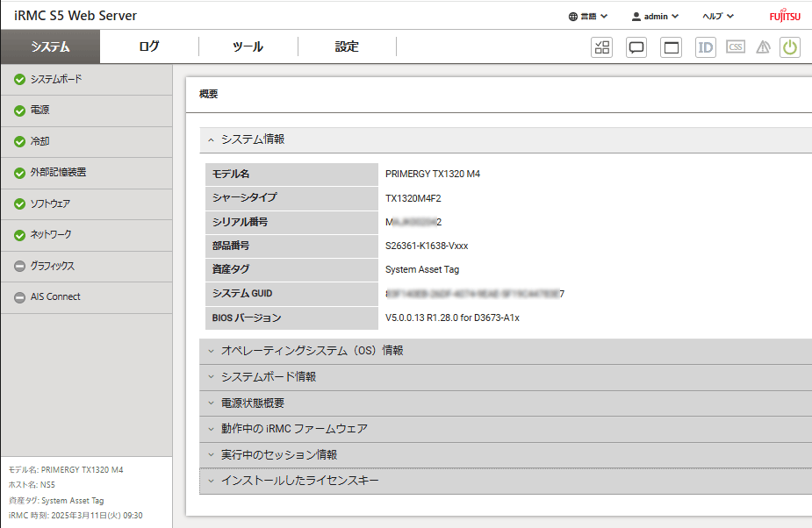Click the chassis value TX1320M4F2
Image resolution: width=812 pixels, height=528 pixels.
413,198
